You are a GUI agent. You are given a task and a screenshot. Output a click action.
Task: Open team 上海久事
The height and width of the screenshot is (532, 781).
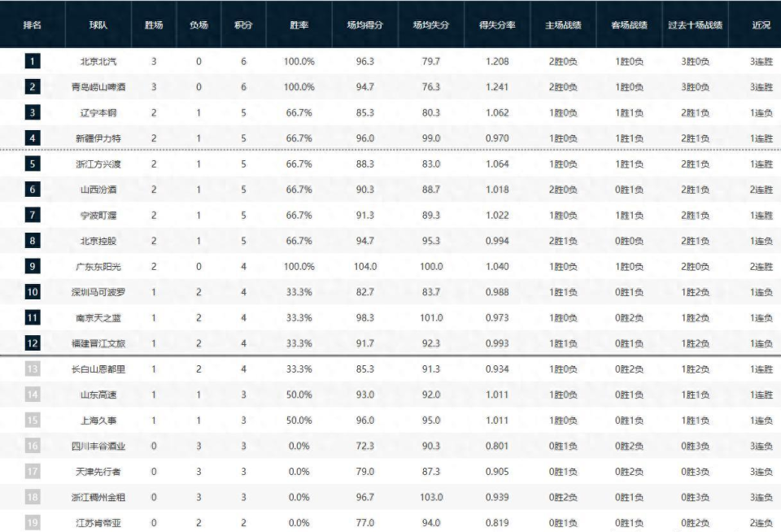(x=98, y=421)
